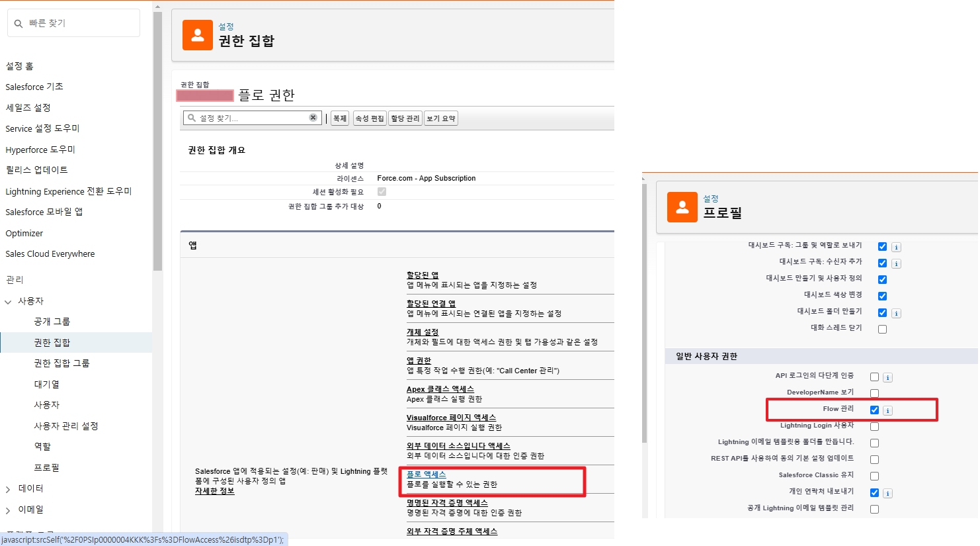This screenshot has height=546, width=980.
Task: Expand the 데이터 section in sidebar
Action: coord(8,490)
